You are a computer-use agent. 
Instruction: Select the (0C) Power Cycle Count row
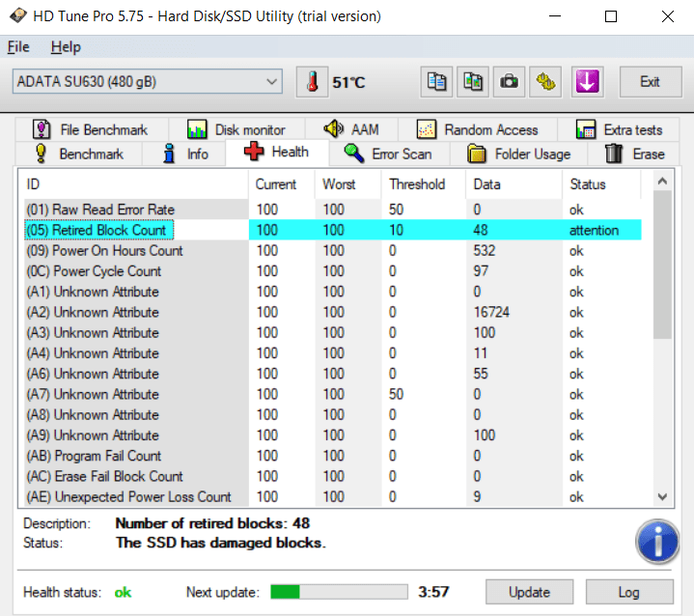[x=332, y=271]
